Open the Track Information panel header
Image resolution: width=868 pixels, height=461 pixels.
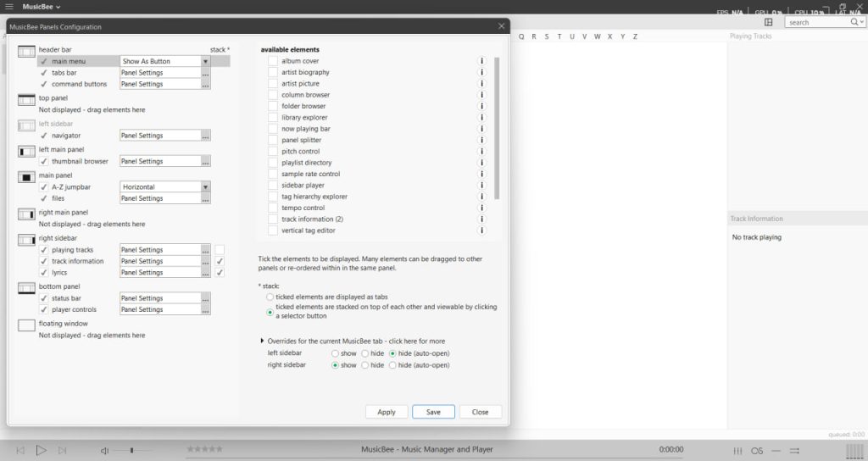pyautogui.click(x=756, y=219)
